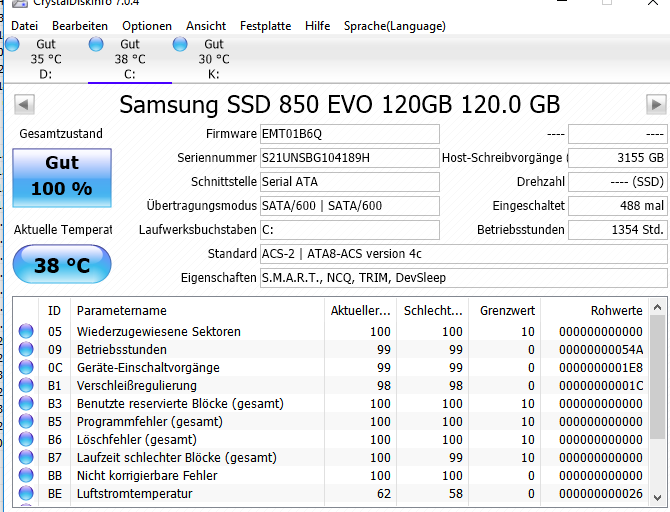Select drive D: status indicator
This screenshot has height=512, width=670.
[12, 44]
